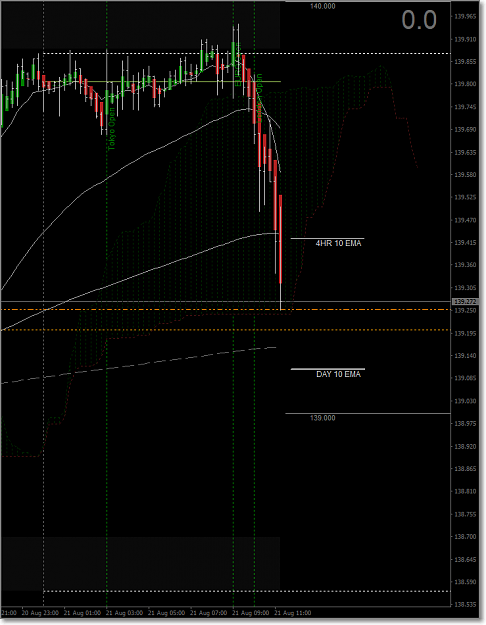Screen dimensions: 486x625
Task: Click the large 0.0 readout
Action: coord(419,20)
